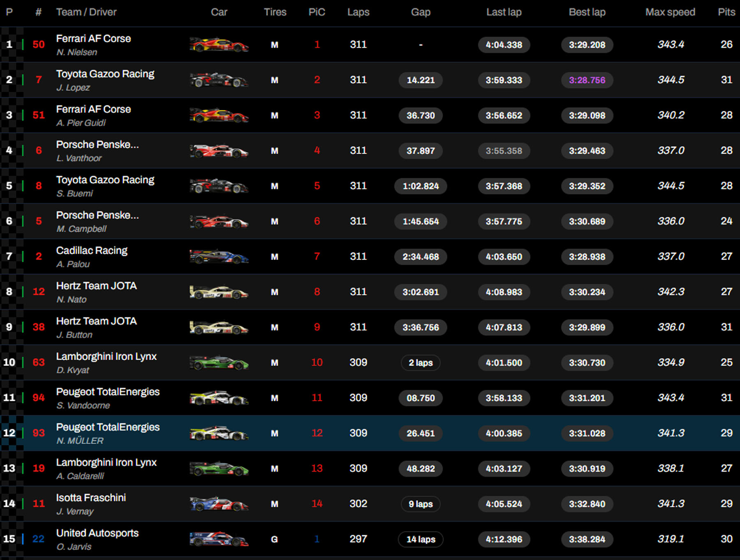Screen dimensions: 740x560
Task: Click the Isotta Fraschini team name
Action: (91, 498)
